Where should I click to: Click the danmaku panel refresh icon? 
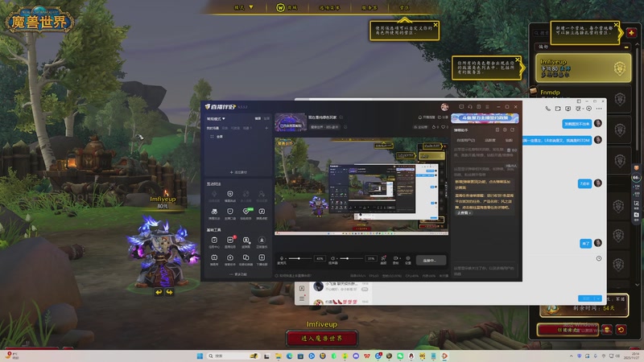coord(512,130)
